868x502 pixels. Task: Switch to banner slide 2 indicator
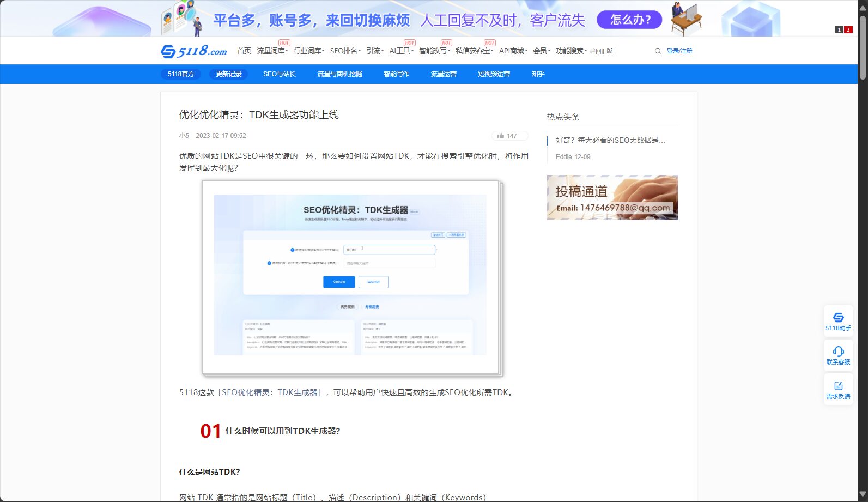click(848, 30)
